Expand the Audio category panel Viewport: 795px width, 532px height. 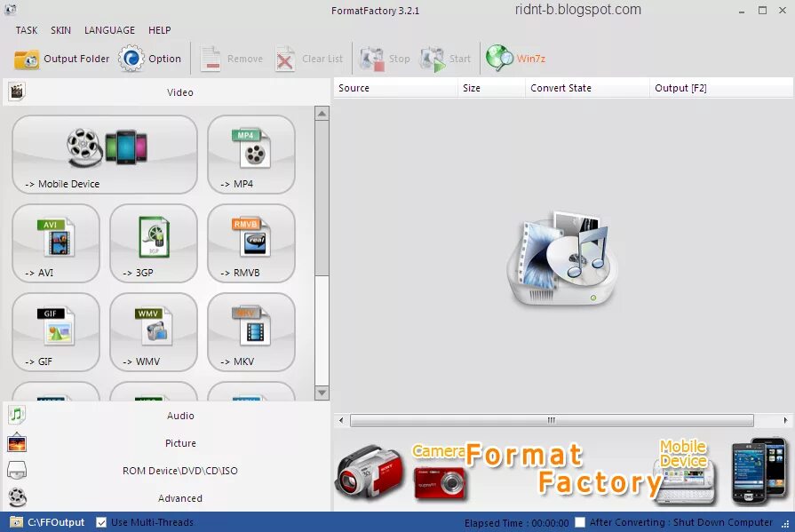[167, 416]
